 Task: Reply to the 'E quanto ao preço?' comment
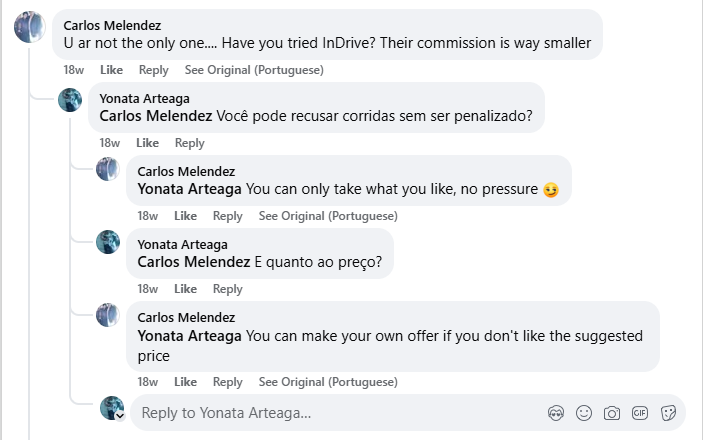(x=228, y=289)
